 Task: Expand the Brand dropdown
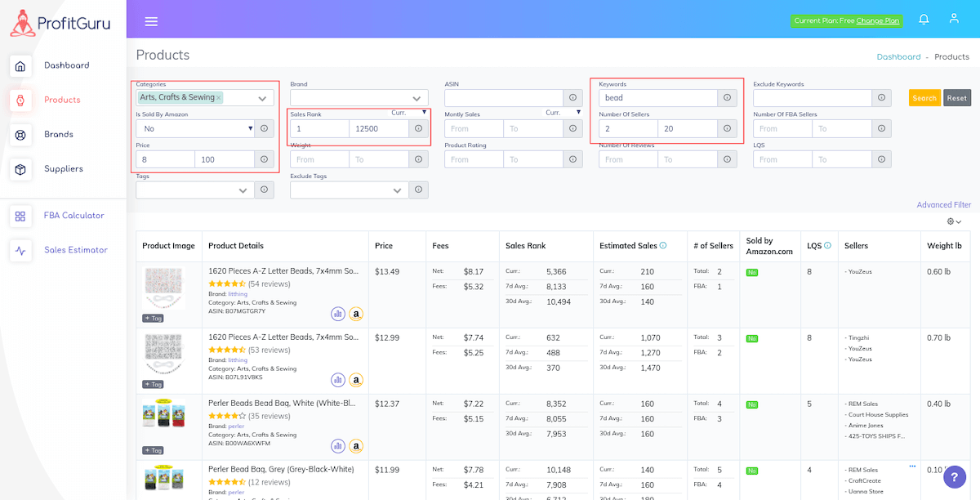pos(416,98)
